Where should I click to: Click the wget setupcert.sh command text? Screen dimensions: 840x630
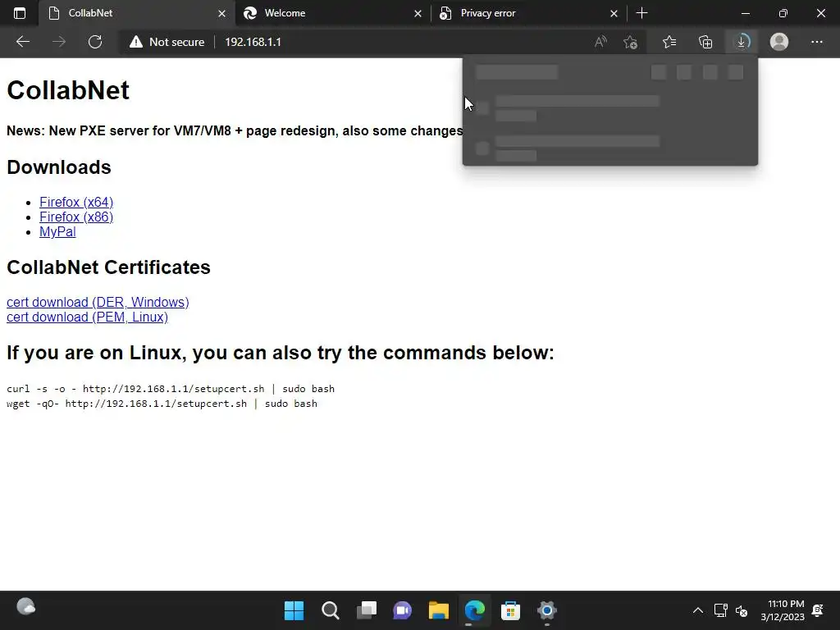(162, 404)
